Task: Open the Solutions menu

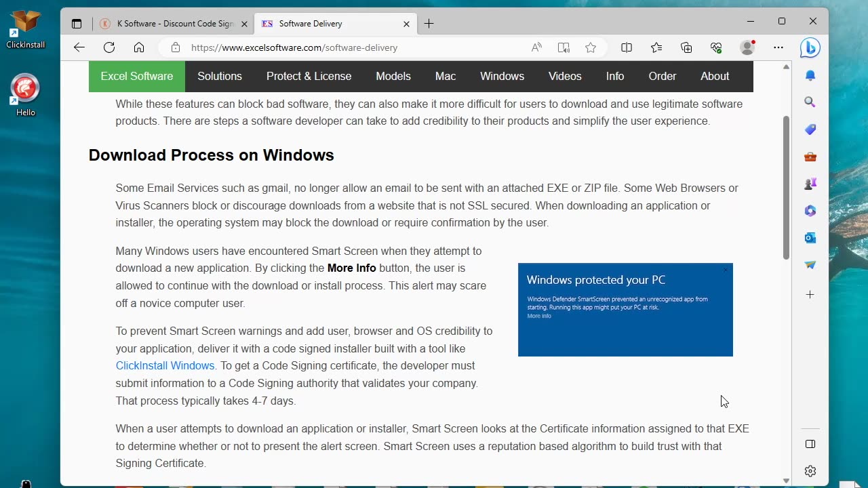Action: point(220,77)
